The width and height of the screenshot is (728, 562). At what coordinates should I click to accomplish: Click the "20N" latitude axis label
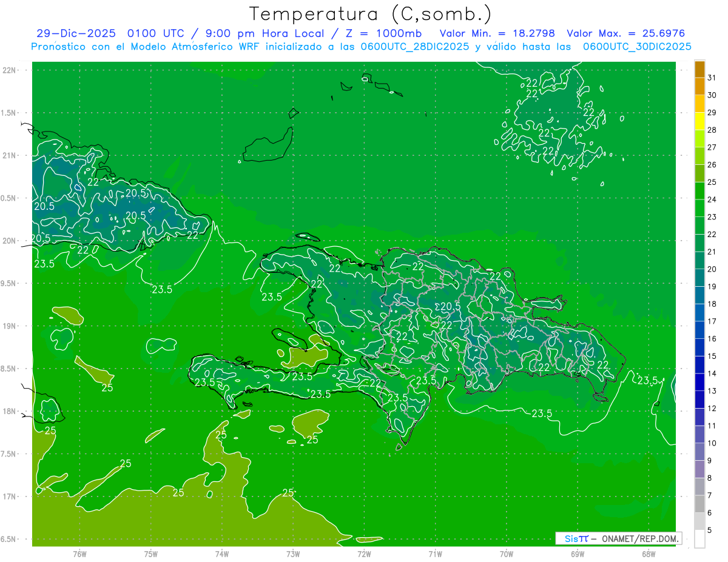10,241
